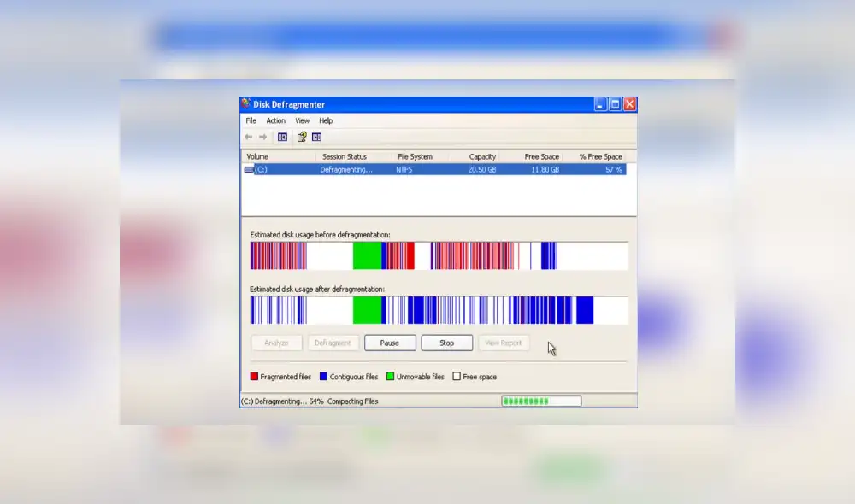Toggle the Show/Hide Action Pane toolbar icon
855x504 pixels.
(x=317, y=137)
